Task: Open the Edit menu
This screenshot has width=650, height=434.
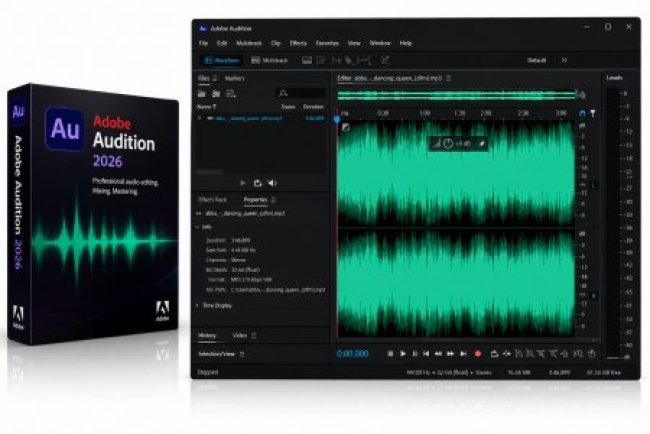Action: [222, 43]
